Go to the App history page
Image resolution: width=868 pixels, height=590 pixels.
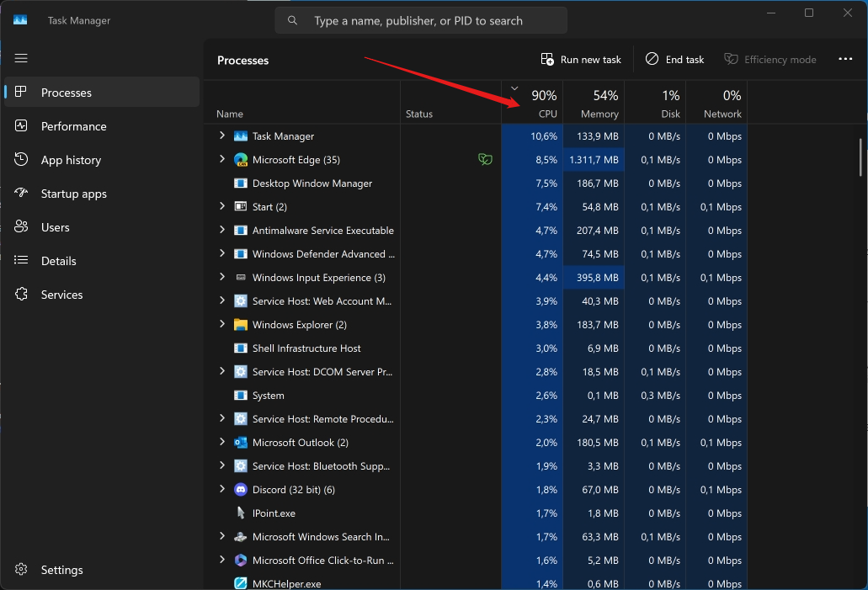pyautogui.click(x=71, y=160)
